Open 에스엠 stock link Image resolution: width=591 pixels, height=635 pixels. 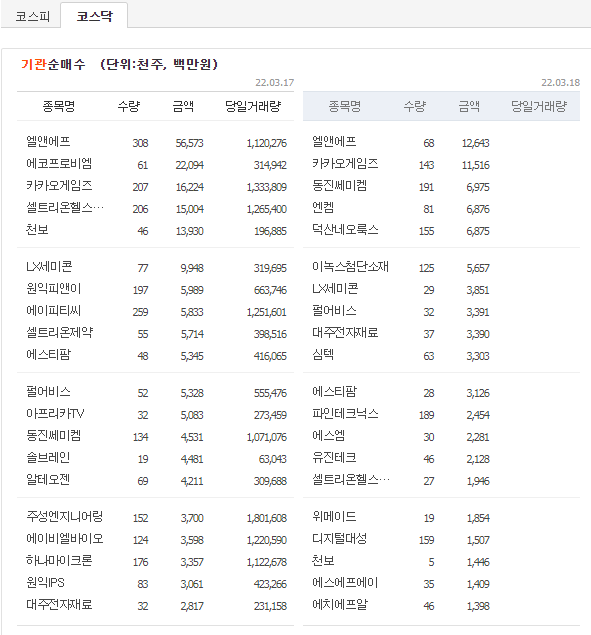[329, 435]
